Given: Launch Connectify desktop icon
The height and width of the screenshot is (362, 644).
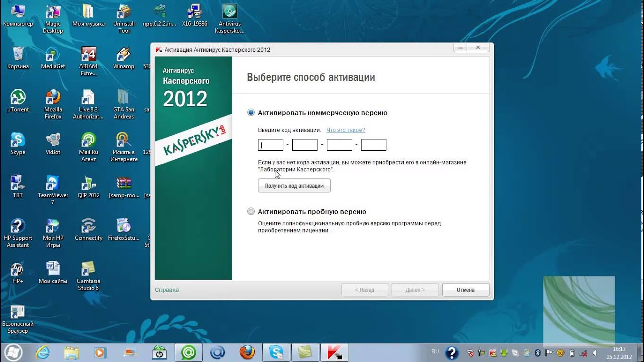Looking at the screenshot, I should click(x=89, y=229).
